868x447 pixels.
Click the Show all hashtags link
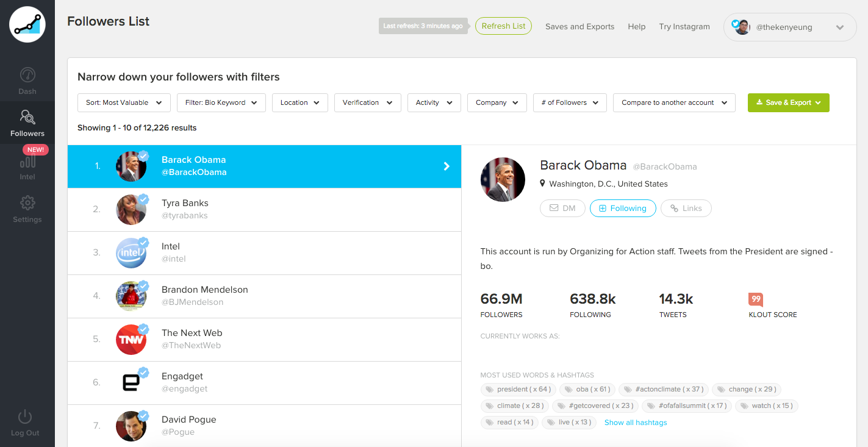tap(636, 423)
